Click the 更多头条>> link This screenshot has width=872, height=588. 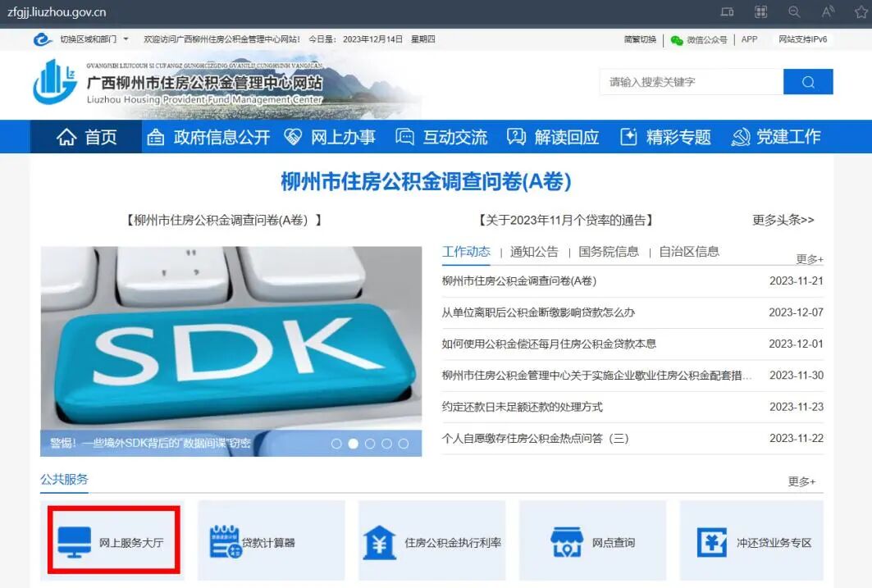(x=783, y=220)
